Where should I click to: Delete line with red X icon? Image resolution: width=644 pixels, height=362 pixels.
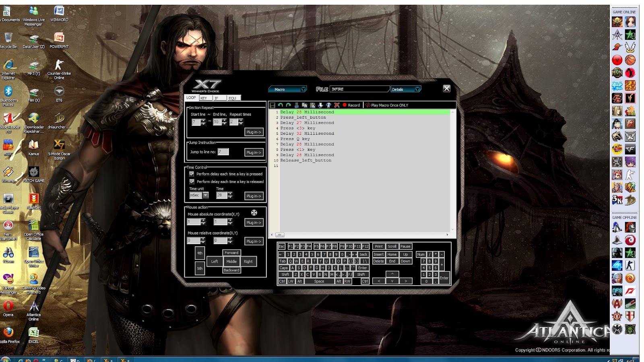tap(337, 105)
